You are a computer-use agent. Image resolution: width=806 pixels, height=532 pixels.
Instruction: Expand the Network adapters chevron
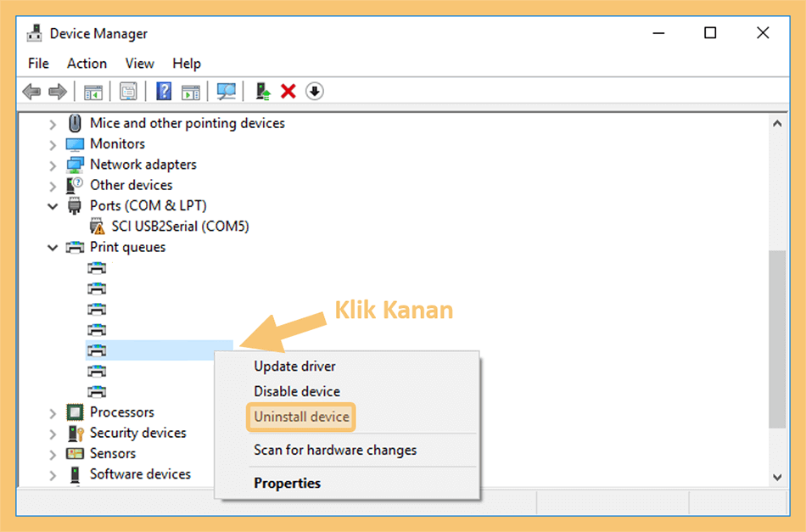53,165
